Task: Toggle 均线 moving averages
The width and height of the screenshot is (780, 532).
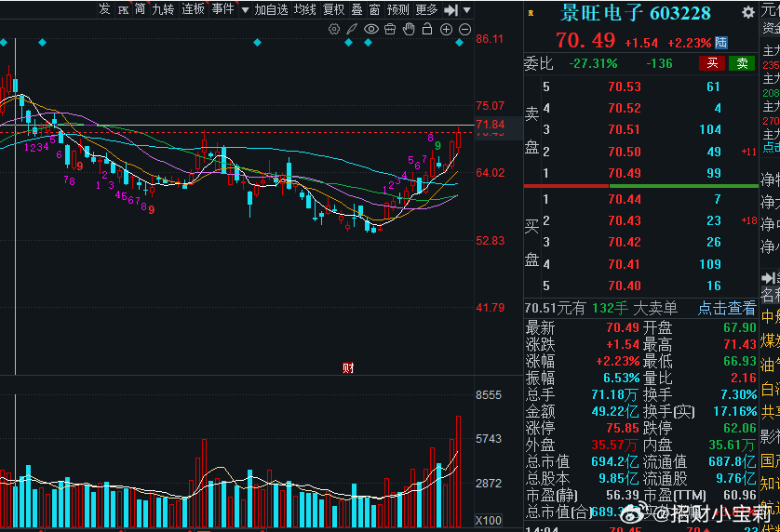Action: 305,9
